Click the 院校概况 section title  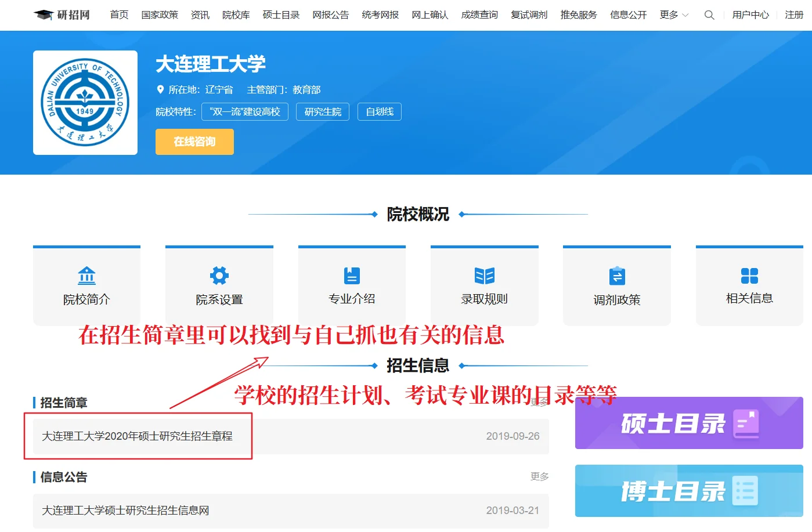pos(418,214)
